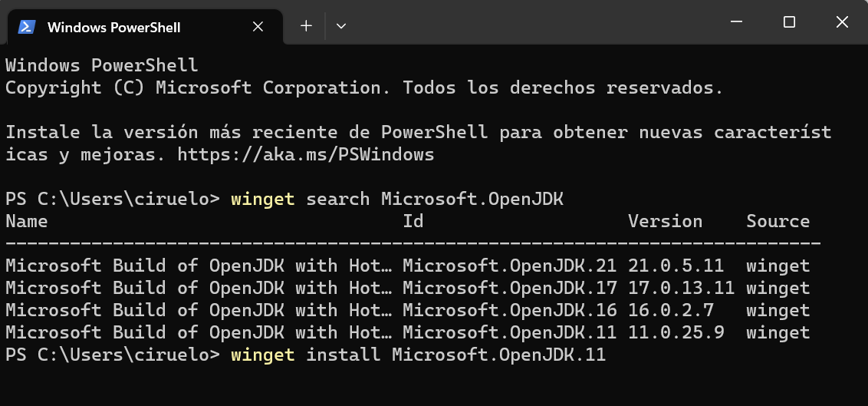Screen dimensions: 868x406
Task: Select the Windows PowerShell tab
Action: [x=113, y=27]
